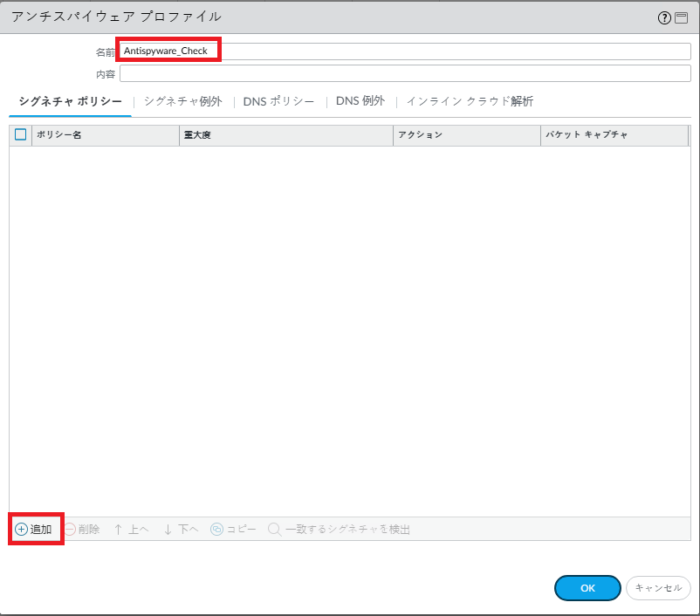Viewport: 700px width, 616px height.
Task: Switch to the シグネチャ例外 tab
Action: coord(182,101)
